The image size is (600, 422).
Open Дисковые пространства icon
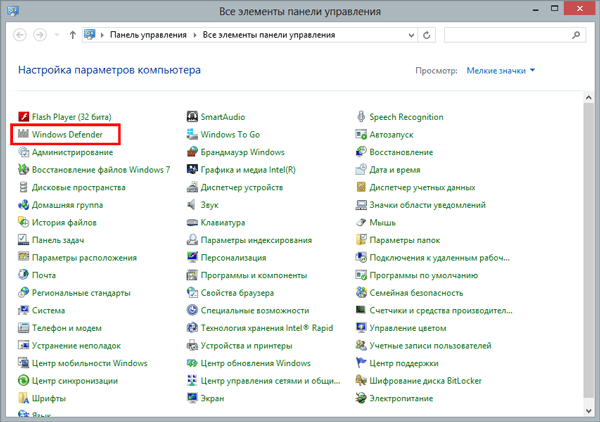(x=24, y=187)
